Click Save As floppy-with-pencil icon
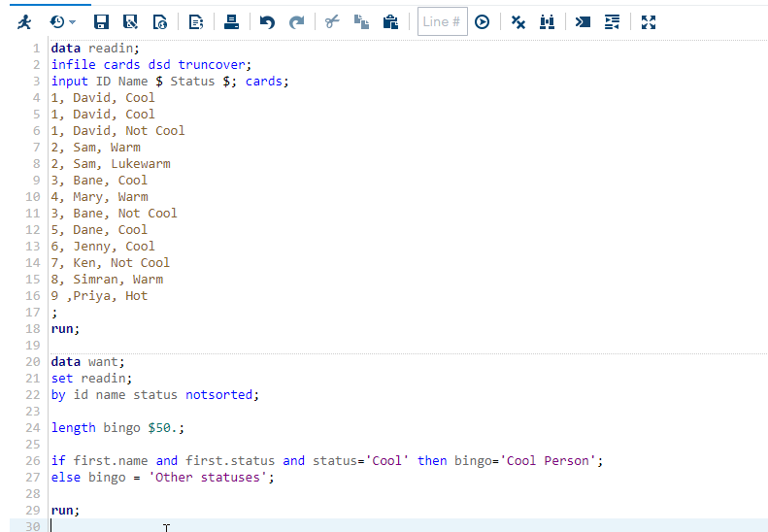The width and height of the screenshot is (768, 532). (x=130, y=21)
